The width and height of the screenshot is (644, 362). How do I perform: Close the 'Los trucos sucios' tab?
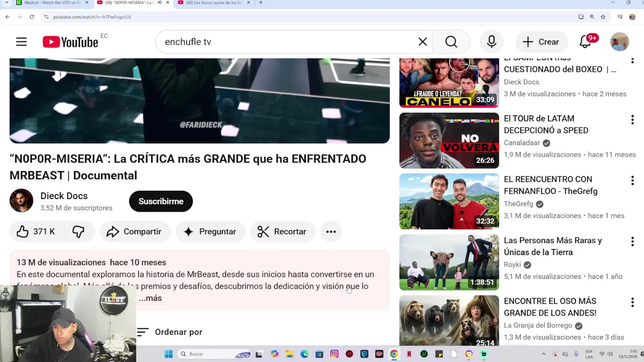(x=248, y=3)
